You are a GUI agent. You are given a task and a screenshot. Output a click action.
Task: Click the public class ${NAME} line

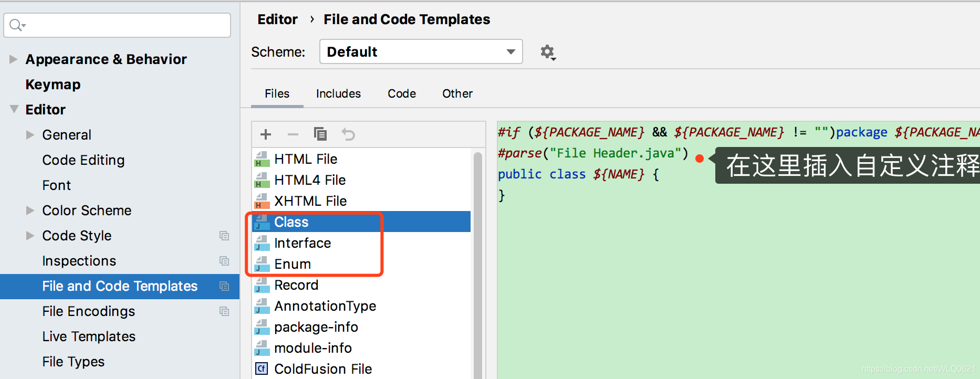coord(578,174)
